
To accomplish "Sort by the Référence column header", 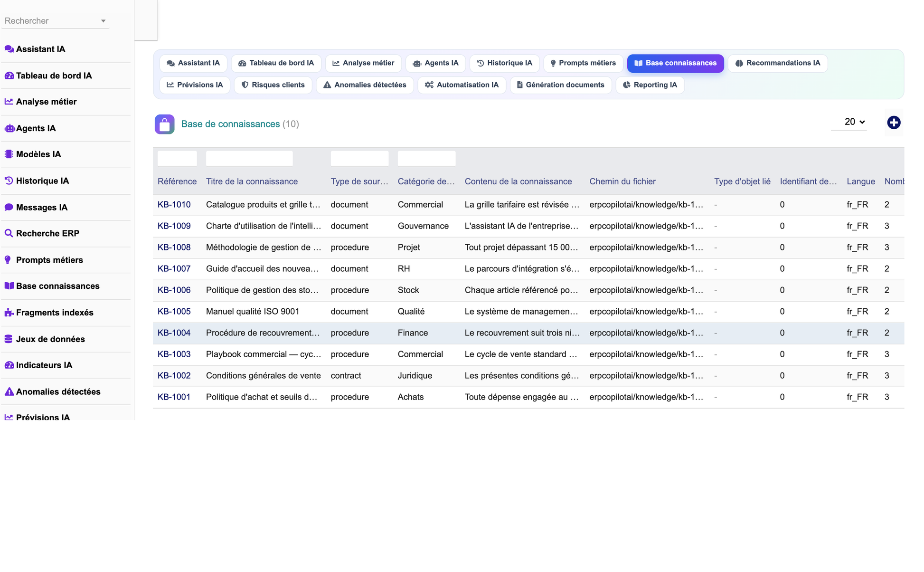I will click(x=177, y=181).
